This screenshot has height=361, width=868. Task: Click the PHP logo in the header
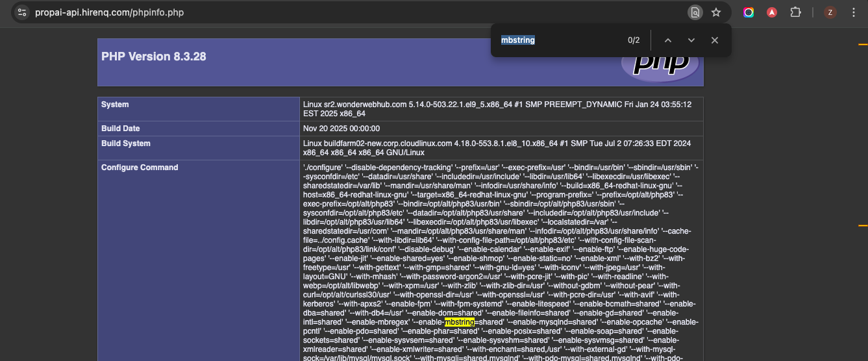click(660, 64)
